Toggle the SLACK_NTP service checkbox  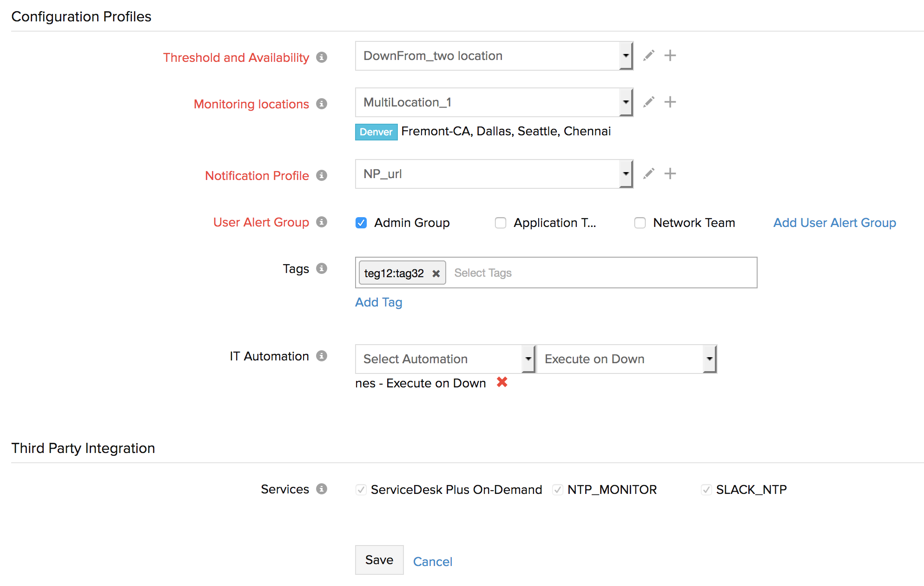(706, 490)
